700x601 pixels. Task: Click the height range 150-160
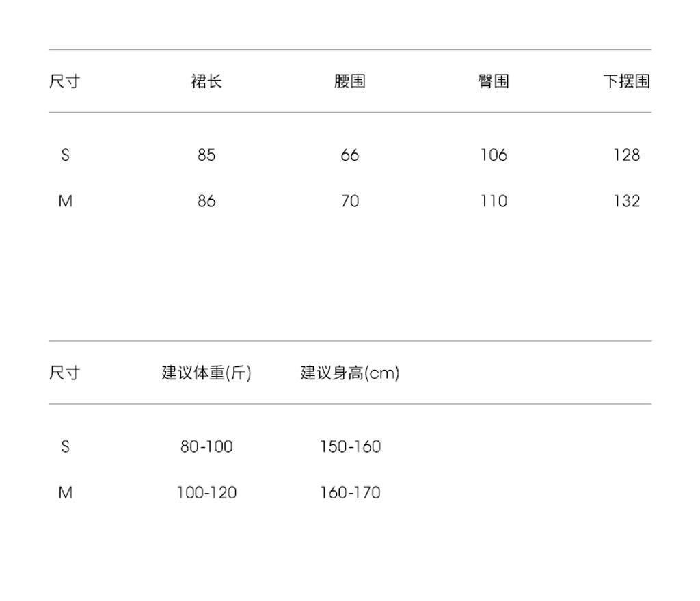350,446
